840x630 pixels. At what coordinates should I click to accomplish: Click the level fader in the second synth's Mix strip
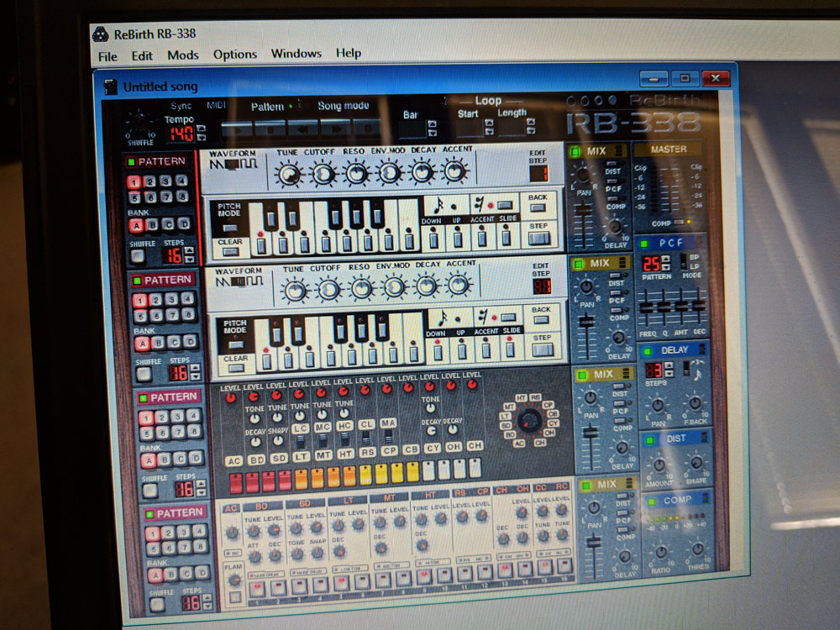[586, 322]
